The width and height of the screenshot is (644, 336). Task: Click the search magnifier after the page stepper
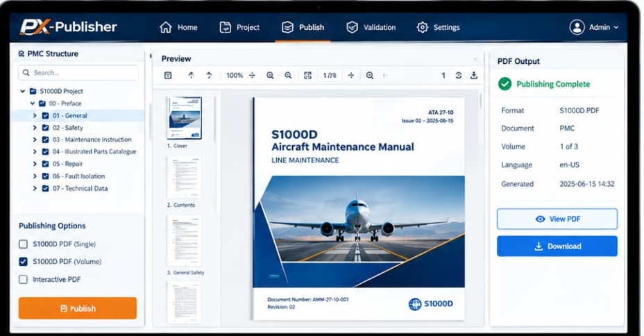tap(370, 75)
